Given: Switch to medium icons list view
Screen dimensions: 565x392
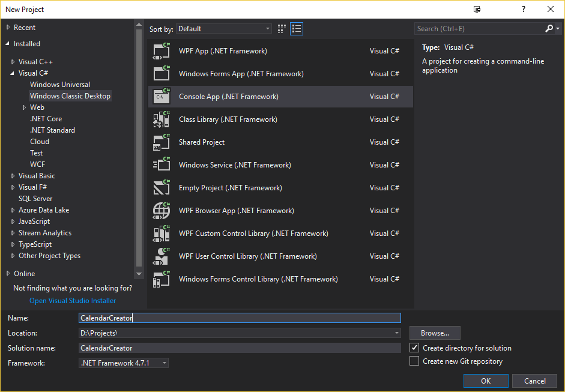Looking at the screenshot, I should pyautogui.click(x=297, y=29).
